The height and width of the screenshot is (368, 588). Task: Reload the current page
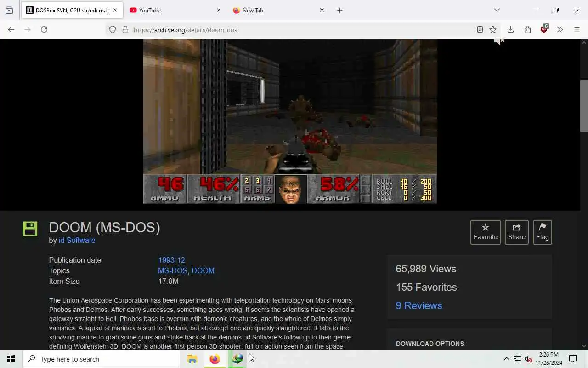44,29
